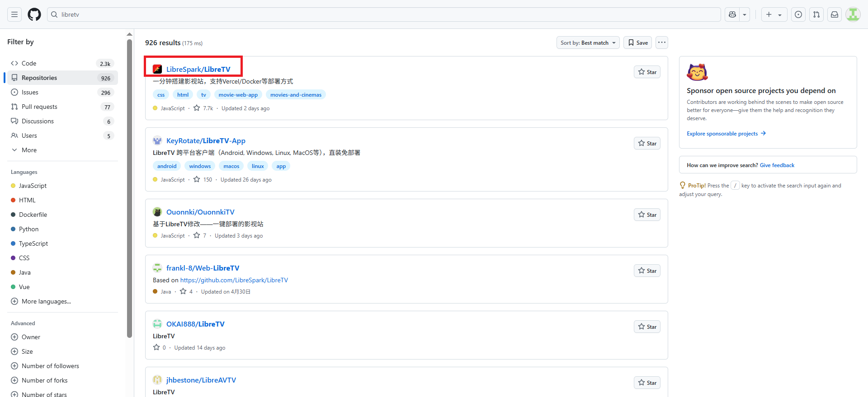
Task: Click the libretv search input field
Action: click(384, 14)
